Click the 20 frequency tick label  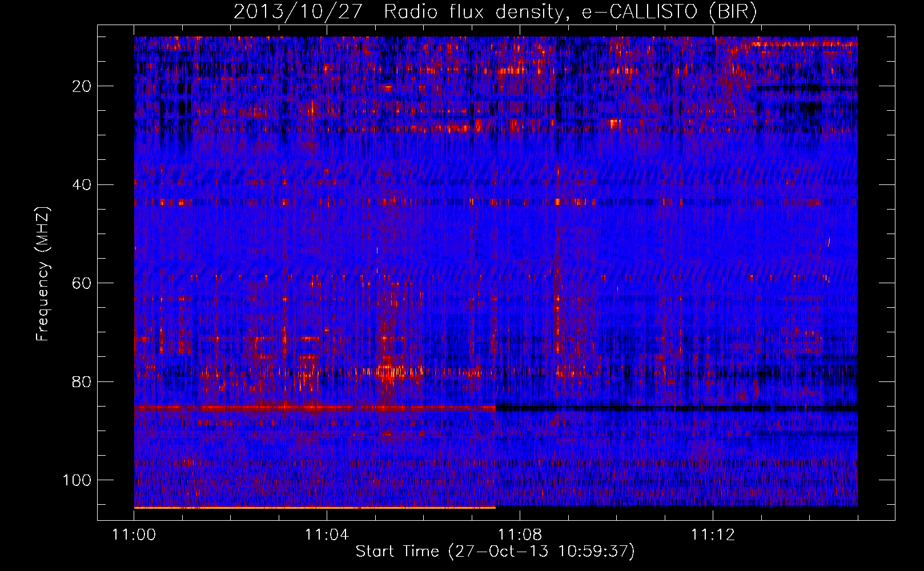tap(82, 86)
